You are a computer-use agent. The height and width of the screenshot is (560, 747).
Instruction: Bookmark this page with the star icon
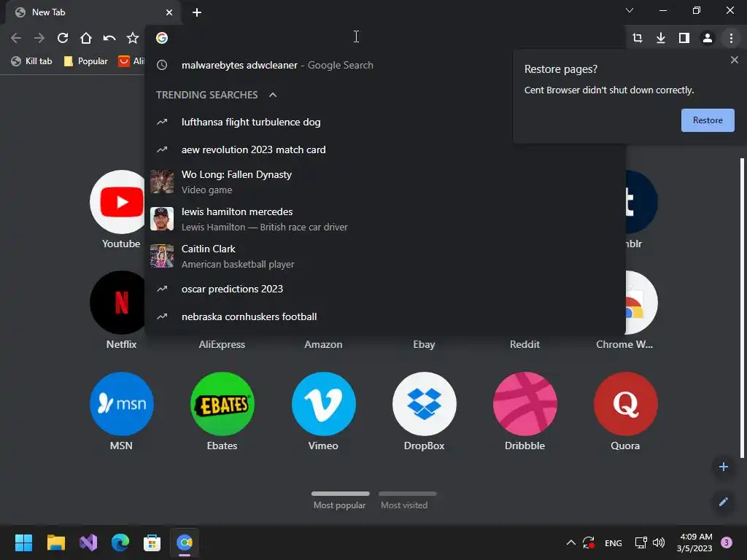pyautogui.click(x=133, y=38)
